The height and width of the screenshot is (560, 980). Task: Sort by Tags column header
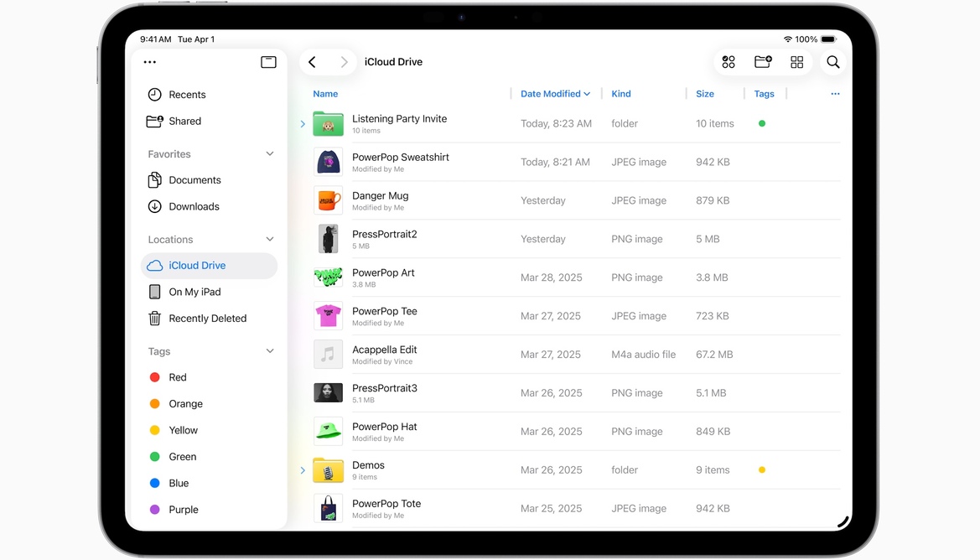764,94
